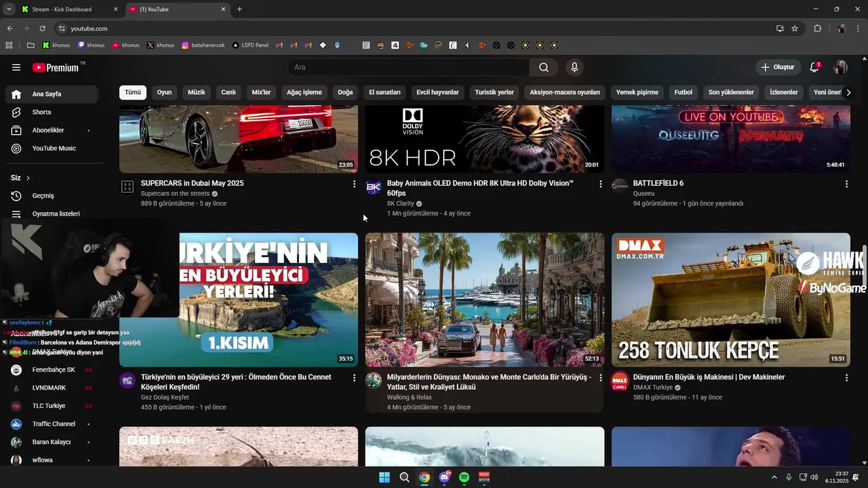Open the Monaco yacht harbor thumbnail

pyautogui.click(x=485, y=300)
